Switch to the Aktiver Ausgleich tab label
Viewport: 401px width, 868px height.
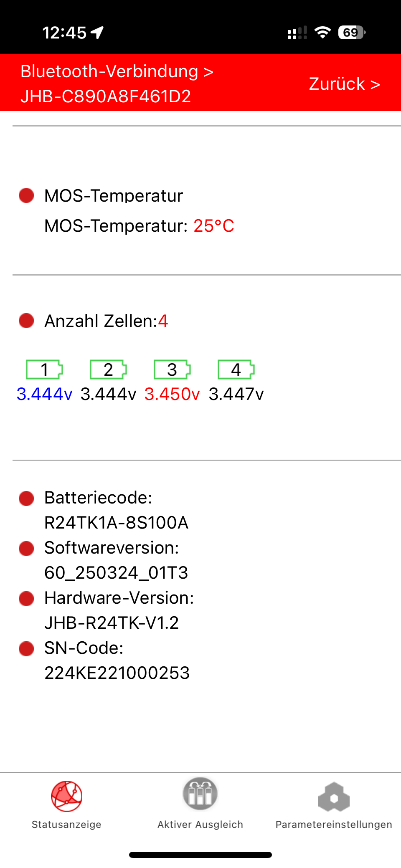[x=200, y=825]
